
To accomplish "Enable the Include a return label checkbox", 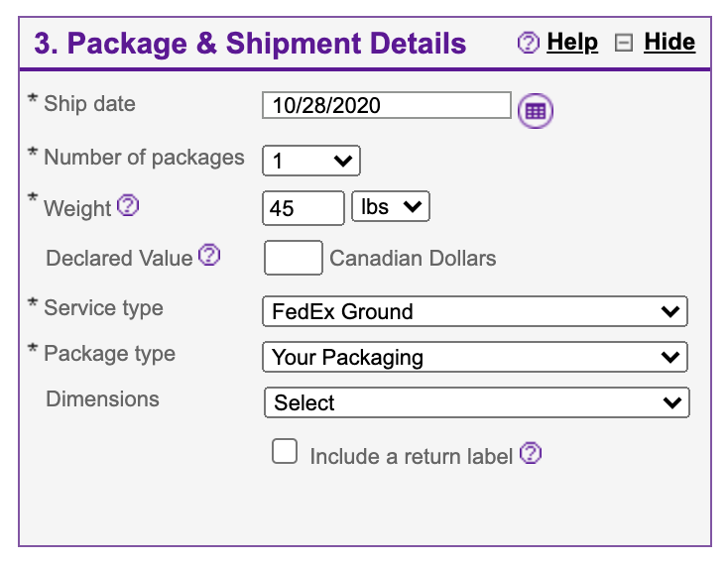I will point(285,453).
